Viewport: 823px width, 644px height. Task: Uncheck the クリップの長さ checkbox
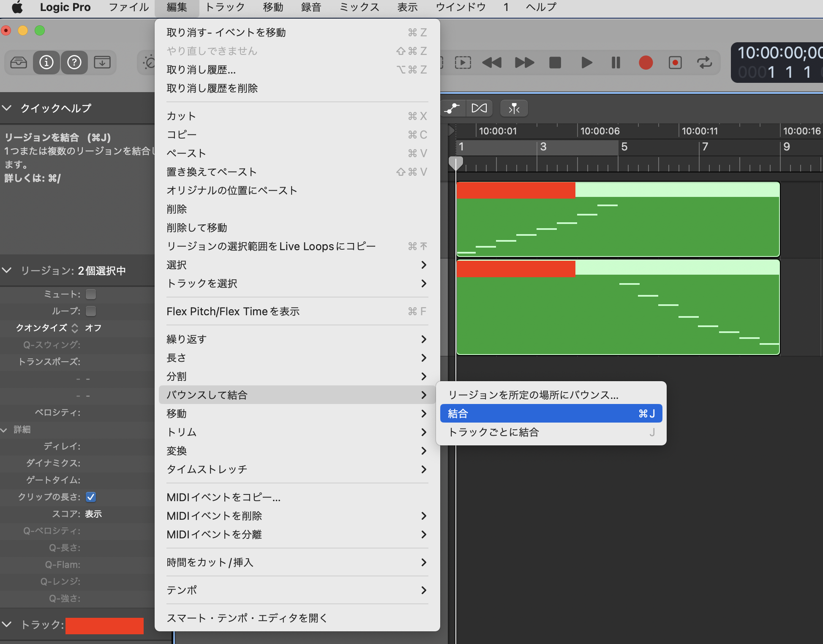tap(91, 497)
